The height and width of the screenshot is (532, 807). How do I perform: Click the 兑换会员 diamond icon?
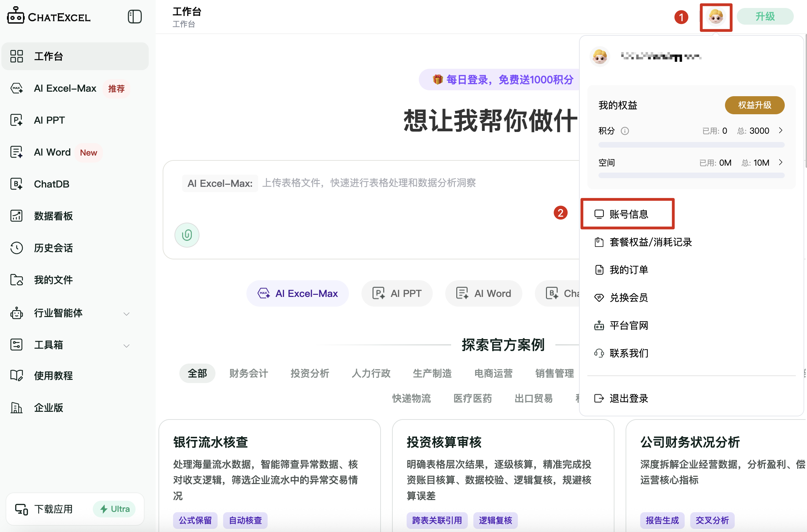pyautogui.click(x=599, y=298)
